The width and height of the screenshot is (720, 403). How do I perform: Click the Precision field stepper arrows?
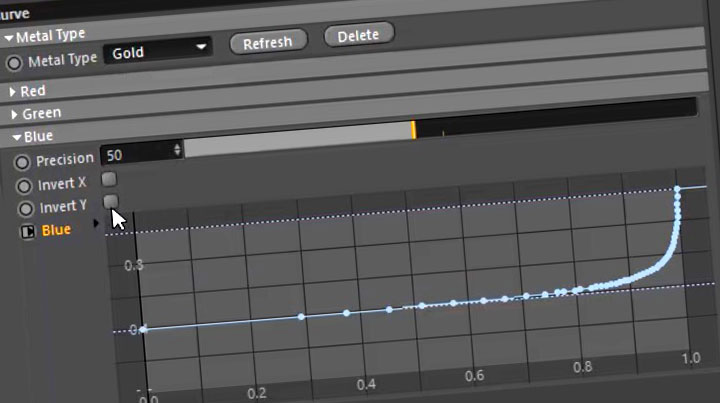point(178,150)
